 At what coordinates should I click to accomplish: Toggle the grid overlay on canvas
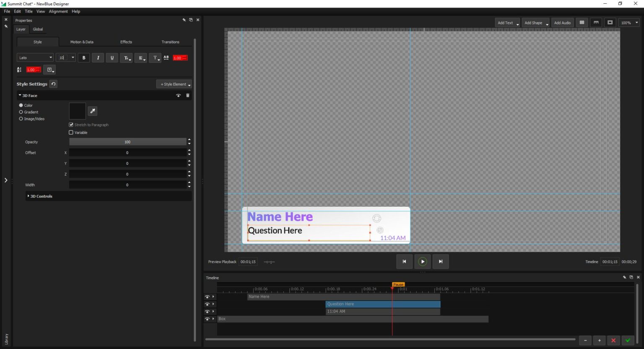(x=582, y=23)
